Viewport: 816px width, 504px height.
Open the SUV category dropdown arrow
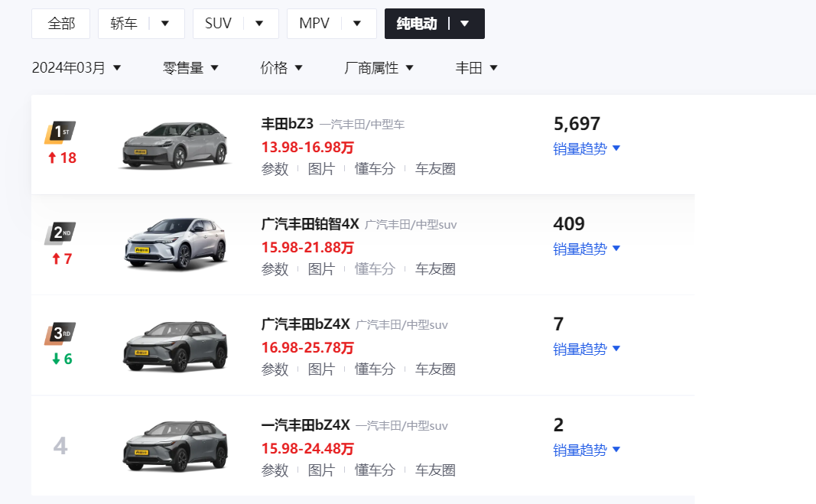259,24
